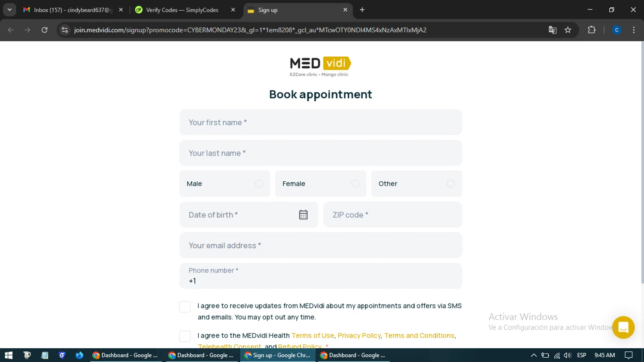Focus the Your last name field
Screen dimensions: 644x362
(x=321, y=153)
